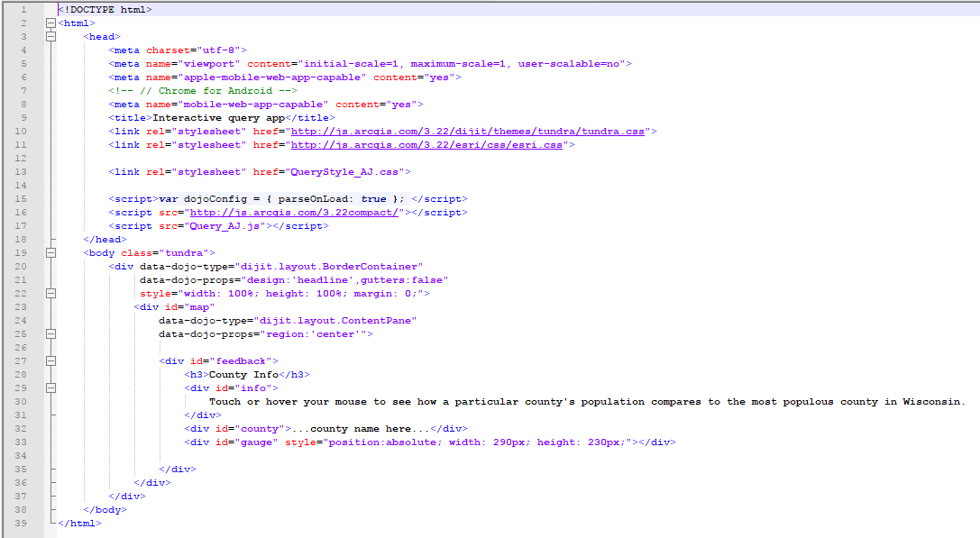Click the "County Info" heading text
The image size is (980, 538).
243,375
